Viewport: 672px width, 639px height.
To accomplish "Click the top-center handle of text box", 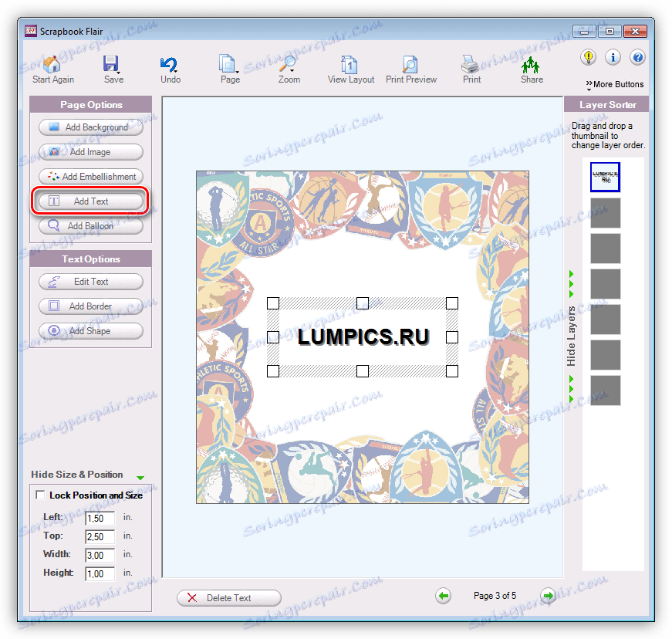I will click(363, 303).
